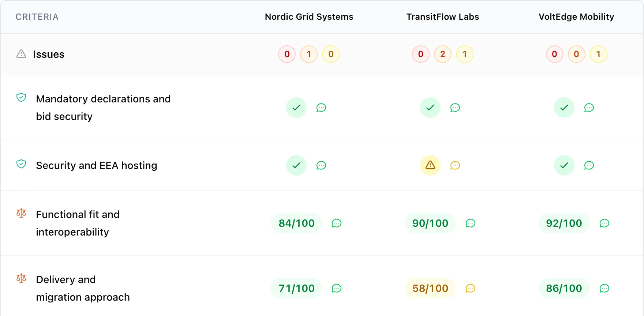Select Nordic Grid Systems yellow issue count
Viewport: 644px width, 316px height.
tap(331, 54)
